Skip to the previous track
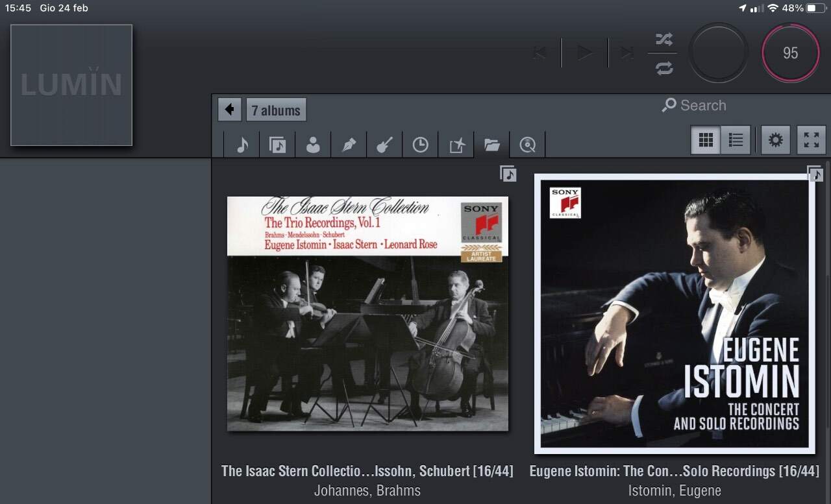Screen dimensions: 831x504 pyautogui.click(x=540, y=53)
